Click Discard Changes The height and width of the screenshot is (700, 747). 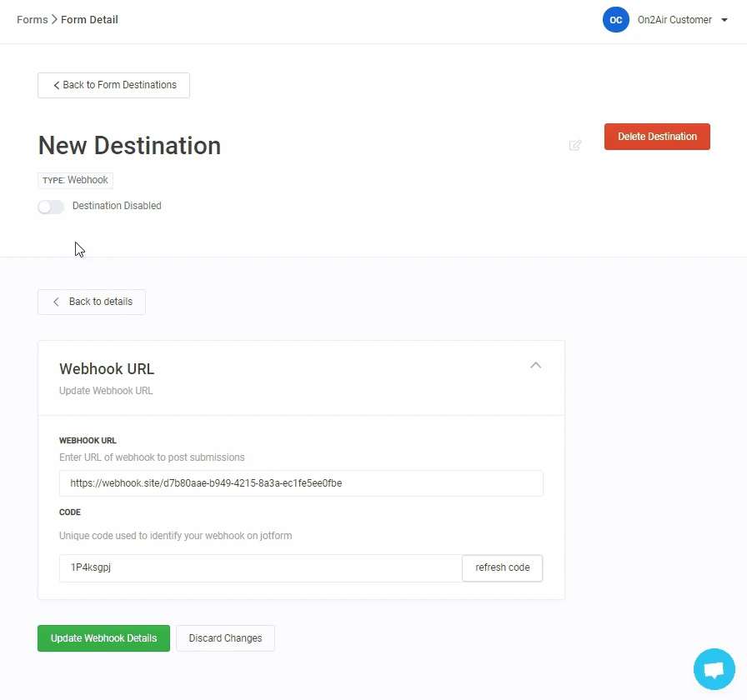click(225, 638)
